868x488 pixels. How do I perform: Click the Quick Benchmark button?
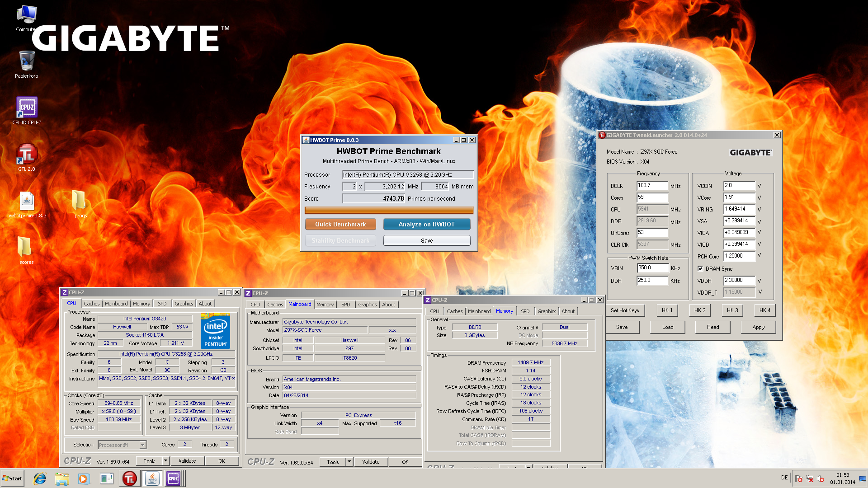point(340,224)
